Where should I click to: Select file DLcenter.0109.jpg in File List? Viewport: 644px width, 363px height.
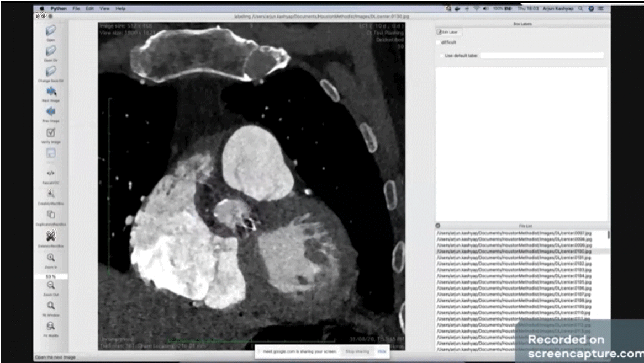pyautogui.click(x=514, y=307)
